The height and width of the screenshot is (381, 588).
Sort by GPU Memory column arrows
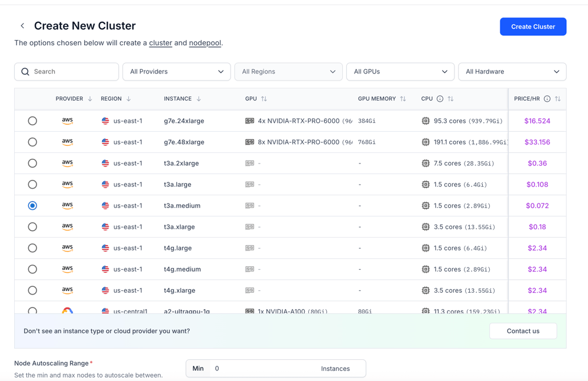[403, 99]
